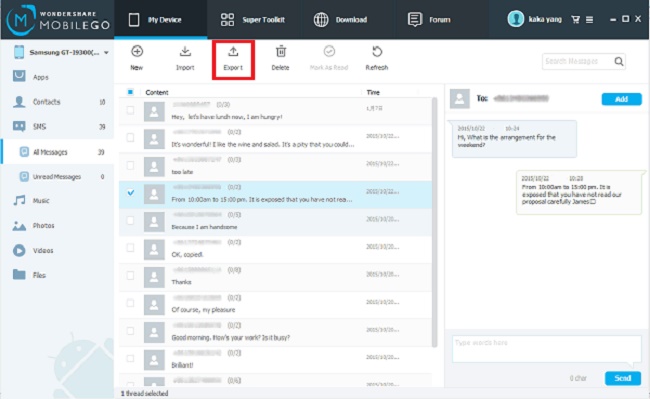This screenshot has height=399, width=650.
Task: Check the 'It's wonderful' message checkbox
Action: tap(130, 138)
